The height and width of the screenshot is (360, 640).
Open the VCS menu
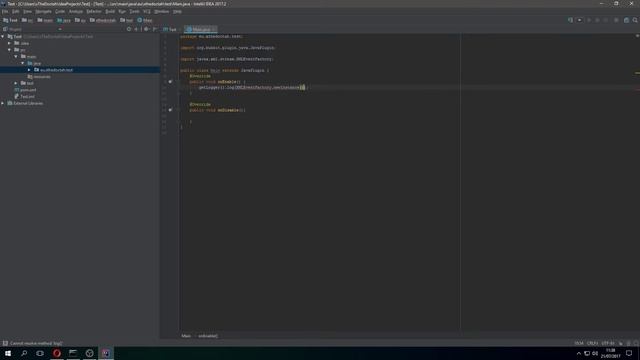(x=147, y=11)
